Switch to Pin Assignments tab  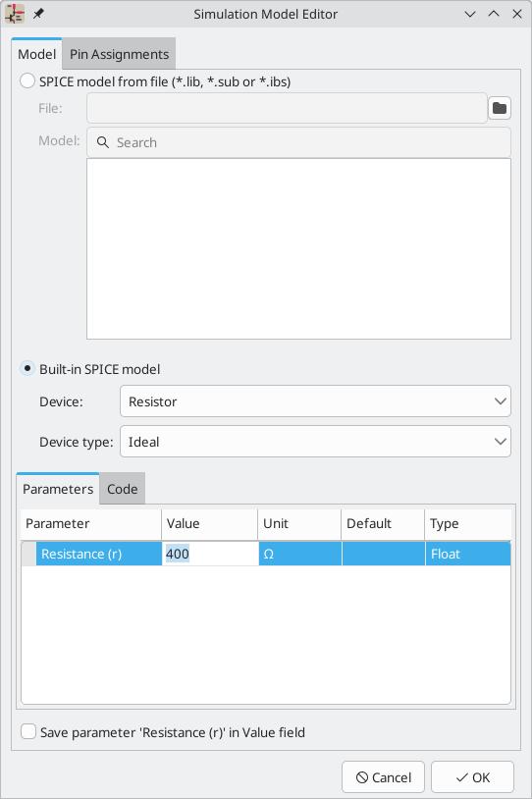119,54
